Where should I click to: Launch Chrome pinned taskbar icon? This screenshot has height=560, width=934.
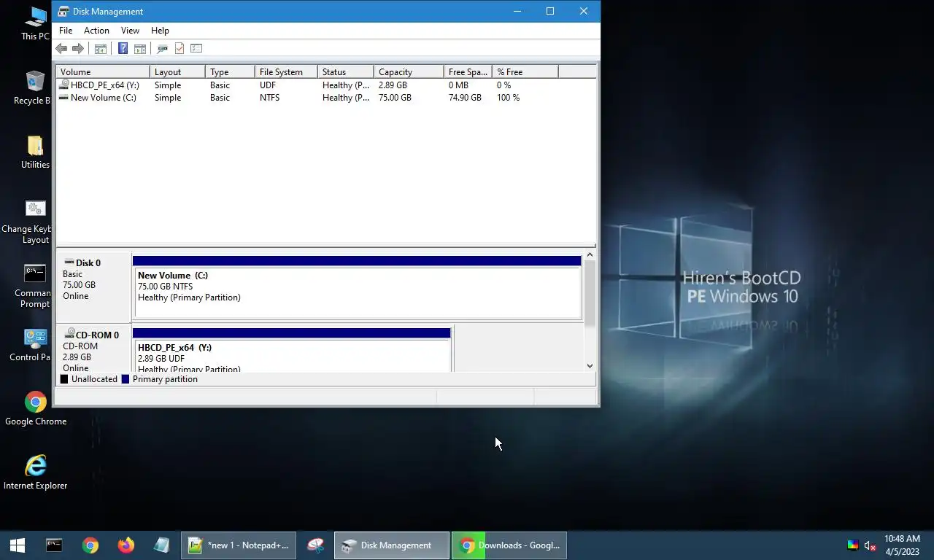pyautogui.click(x=90, y=545)
